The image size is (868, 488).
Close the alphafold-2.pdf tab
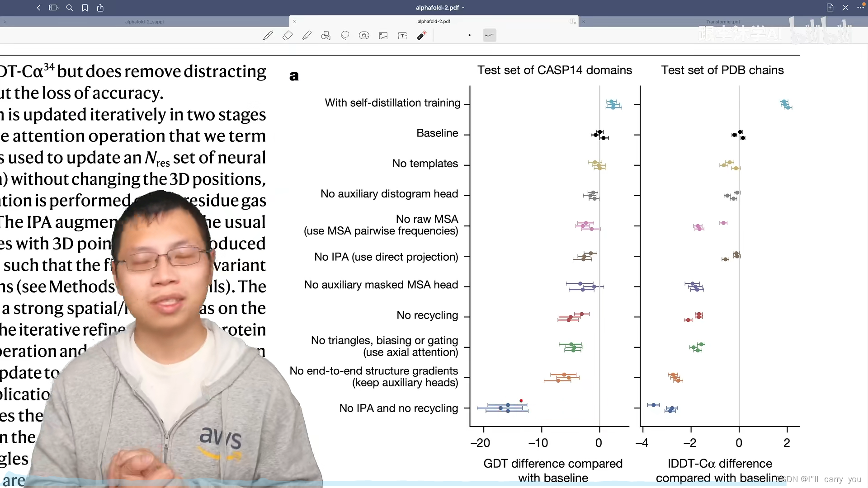tap(294, 21)
